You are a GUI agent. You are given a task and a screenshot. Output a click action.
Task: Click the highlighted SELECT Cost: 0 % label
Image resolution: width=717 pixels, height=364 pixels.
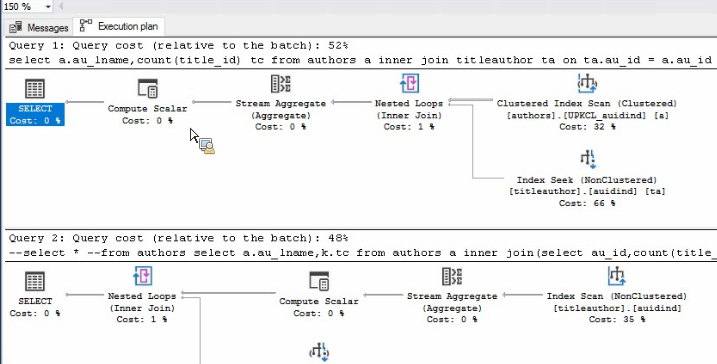click(x=35, y=114)
